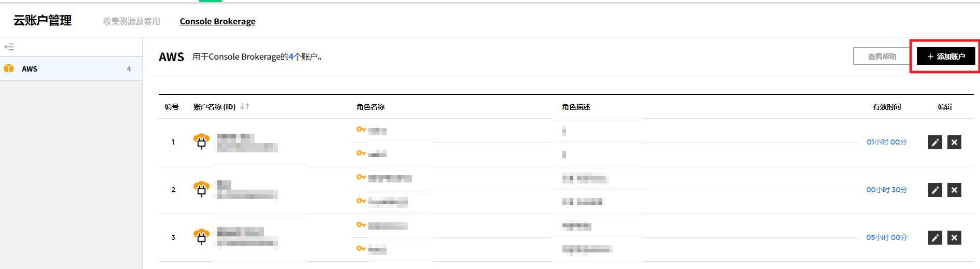Click first key icon in row 1
This screenshot has width=980, height=269.
point(361,129)
